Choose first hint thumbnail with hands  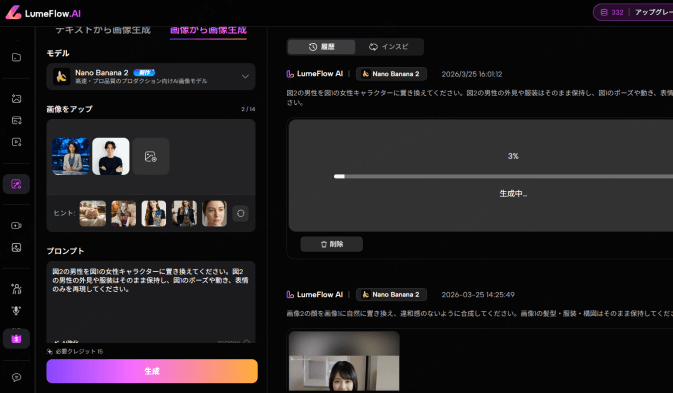tap(93, 213)
